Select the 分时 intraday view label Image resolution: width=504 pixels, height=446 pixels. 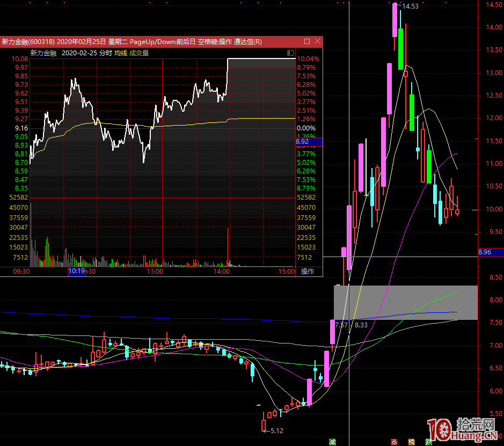point(106,53)
